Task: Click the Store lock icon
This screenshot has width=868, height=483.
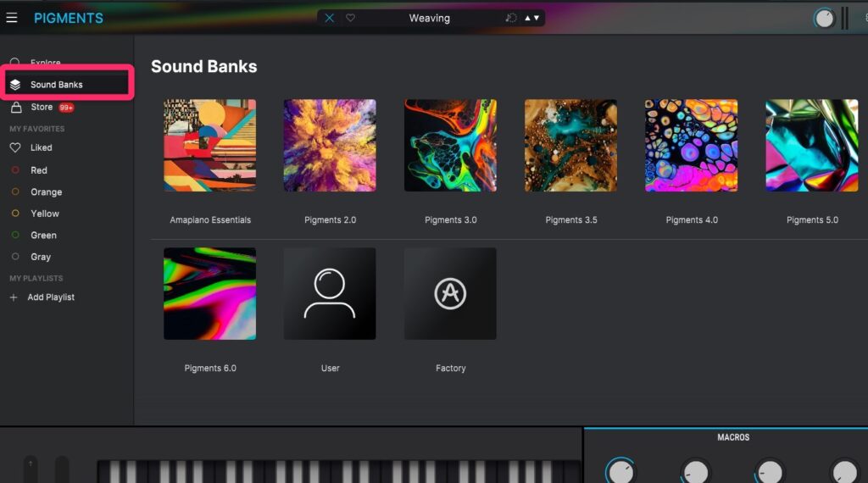Action: tap(15, 108)
